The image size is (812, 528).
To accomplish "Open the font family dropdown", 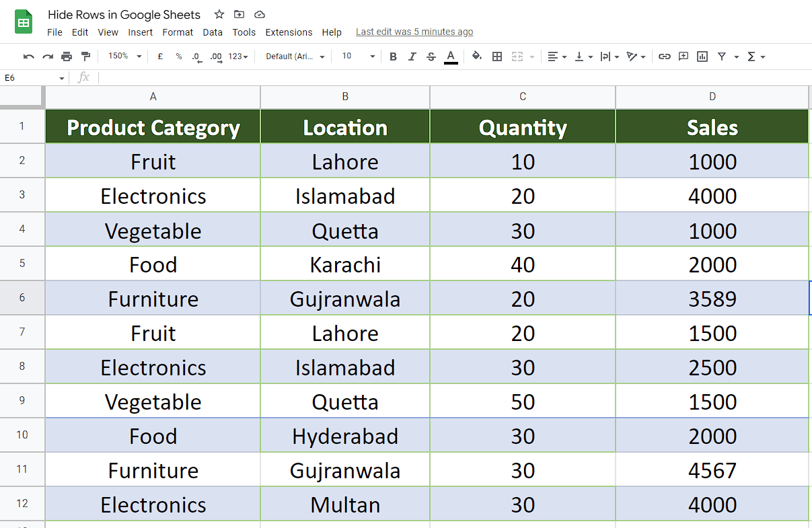I will [295, 56].
